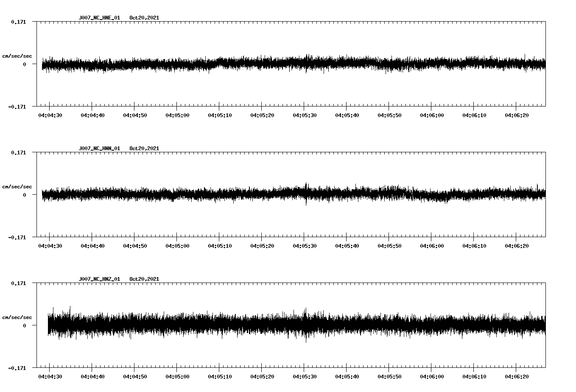Click the 04:06:10 time label under HNN plot
The width and height of the screenshot is (576, 392).
click(x=474, y=246)
